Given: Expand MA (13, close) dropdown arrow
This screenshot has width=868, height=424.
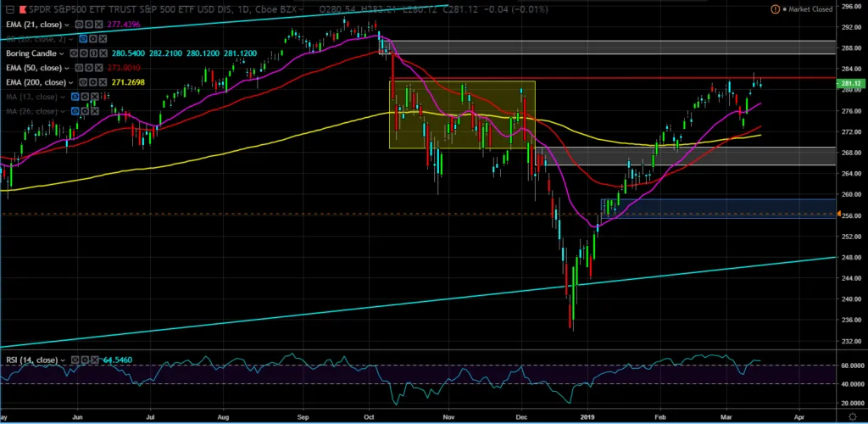Looking at the screenshot, I should (63, 97).
